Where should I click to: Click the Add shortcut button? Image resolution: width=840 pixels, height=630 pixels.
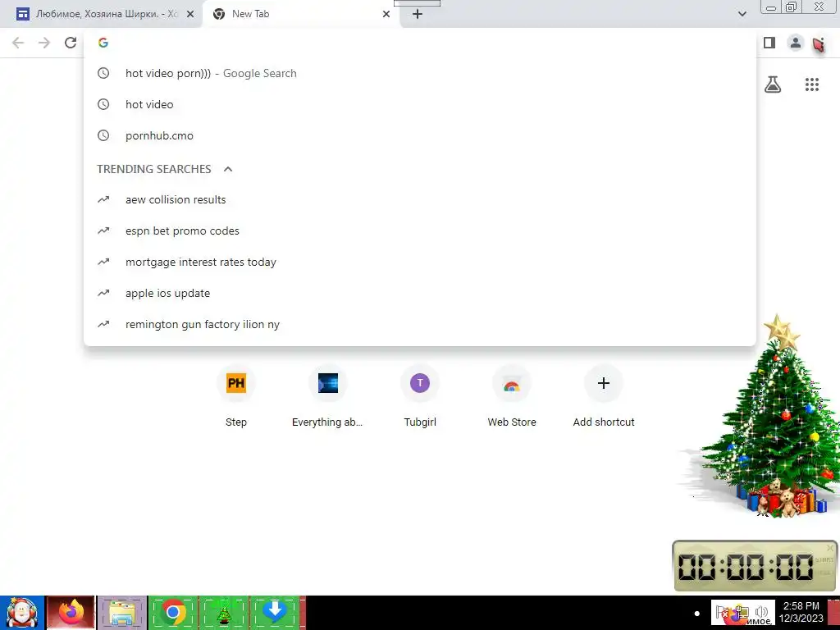coord(604,396)
